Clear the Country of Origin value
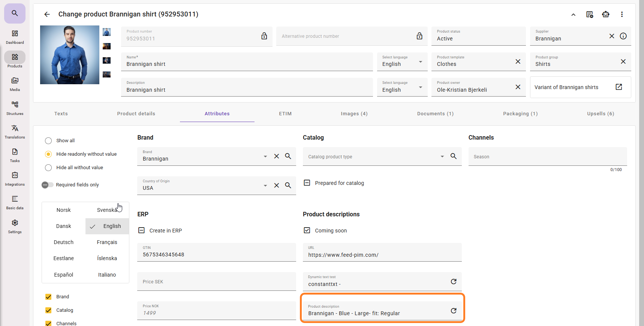Viewport: 644px width, 326px height. 276,185
